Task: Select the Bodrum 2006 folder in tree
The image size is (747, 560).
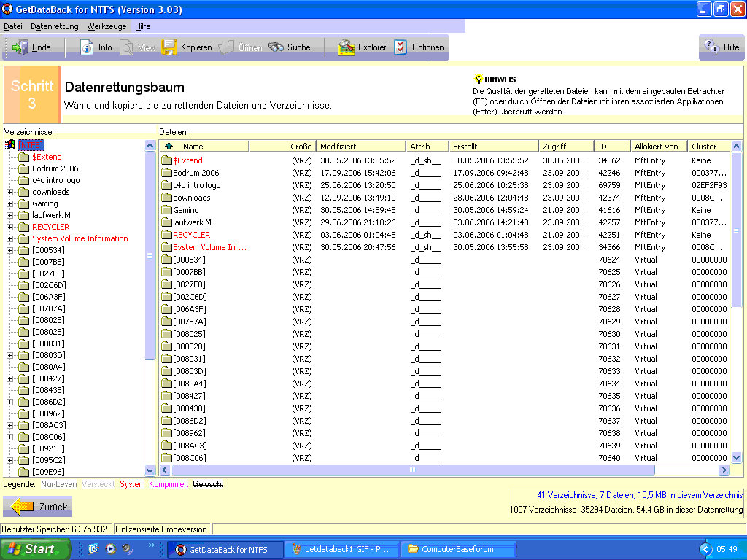Action: click(x=55, y=168)
